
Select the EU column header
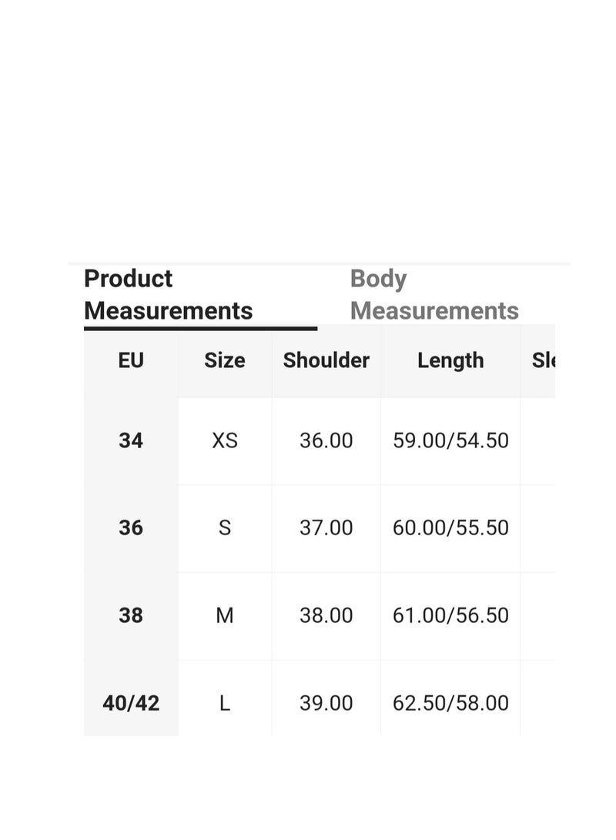point(131,360)
